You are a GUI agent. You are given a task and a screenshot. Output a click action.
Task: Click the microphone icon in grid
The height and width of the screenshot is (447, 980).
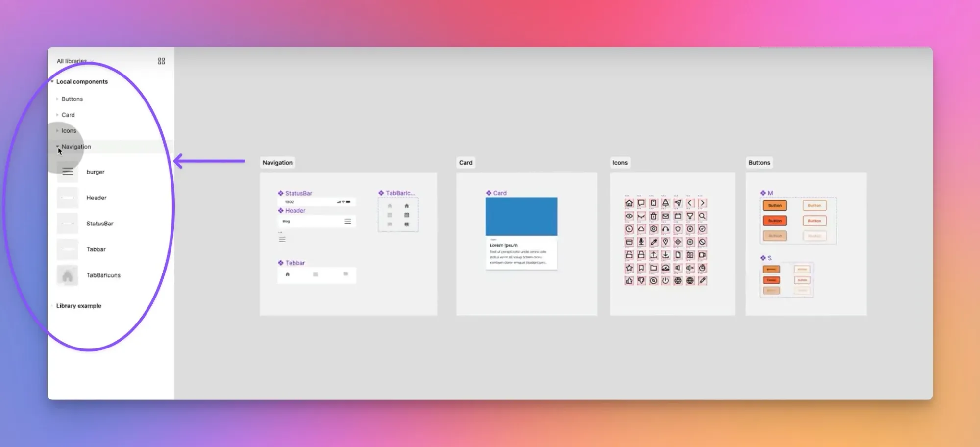pyautogui.click(x=641, y=242)
